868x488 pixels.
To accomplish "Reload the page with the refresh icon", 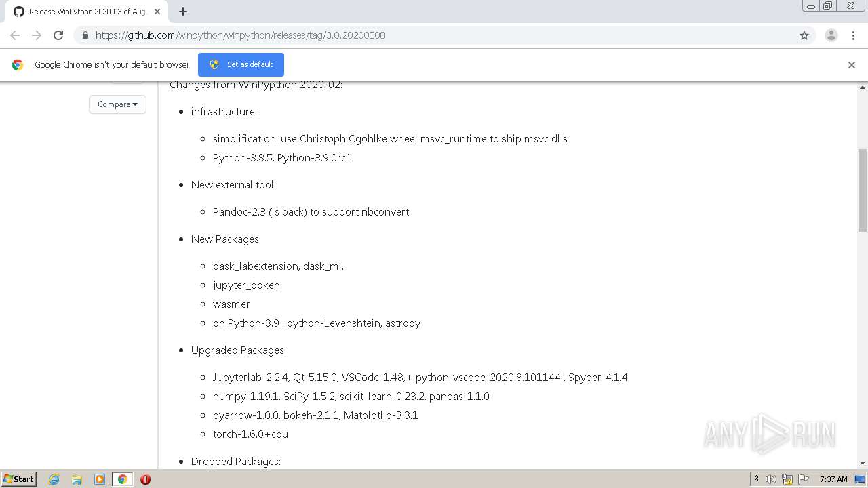I will coord(58,35).
